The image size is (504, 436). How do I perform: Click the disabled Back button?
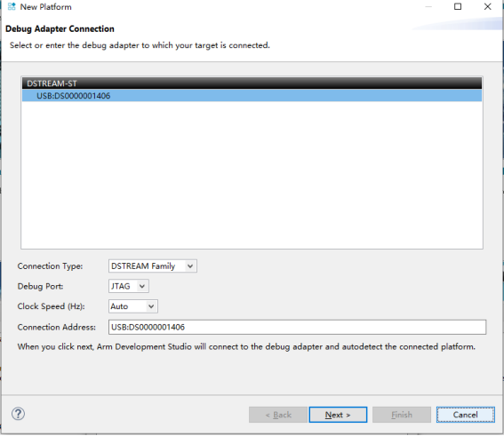pyautogui.click(x=278, y=415)
